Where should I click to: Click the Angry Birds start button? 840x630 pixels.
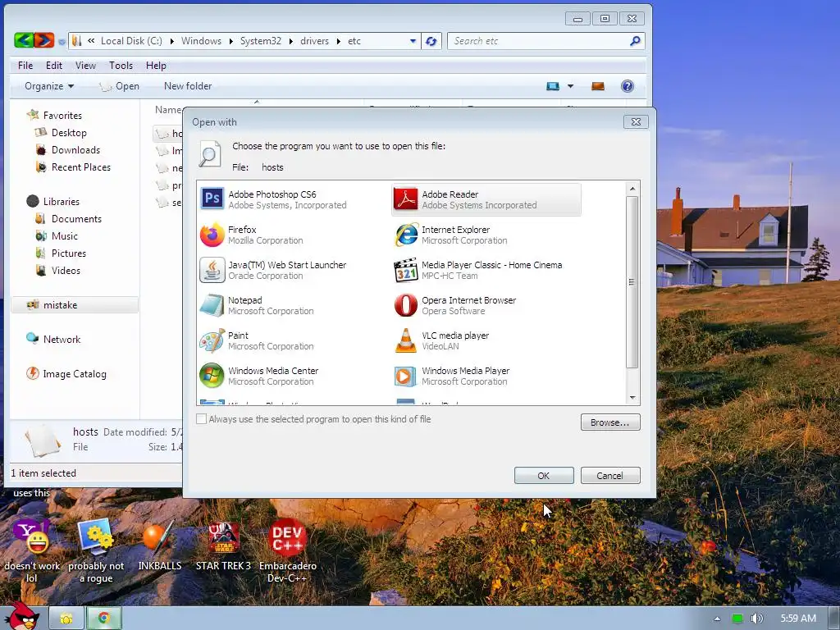pyautogui.click(x=21, y=617)
